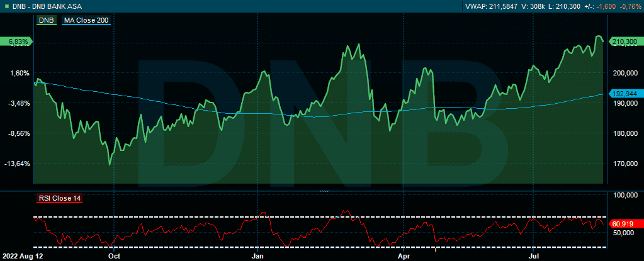Click the -13,64% left axis label

17,164
